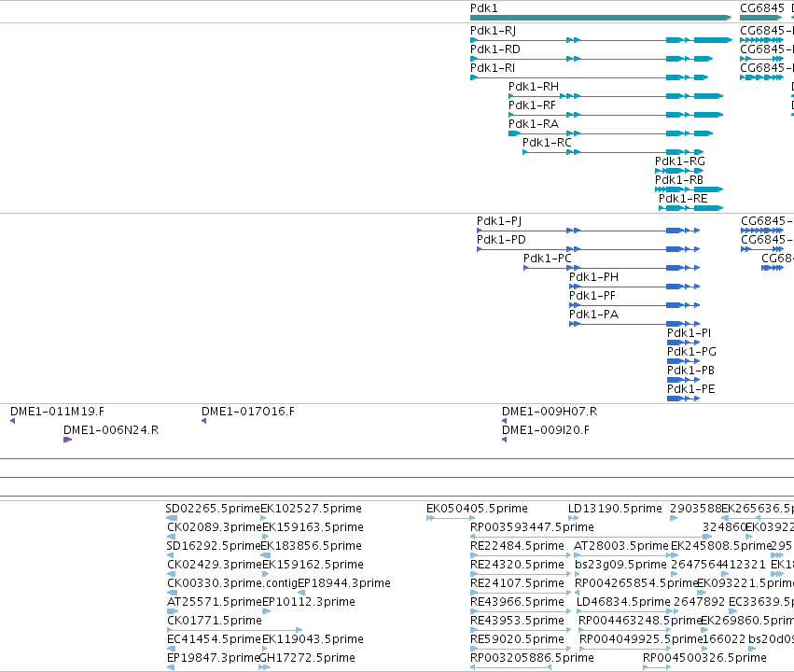
Task: Select the Pdk1-PH protein label
Action: [594, 277]
